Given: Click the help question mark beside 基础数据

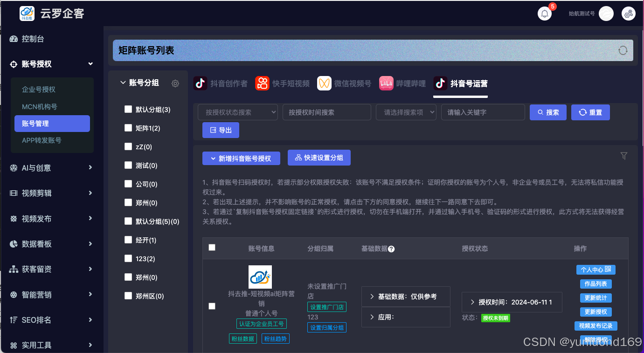Looking at the screenshot, I should (x=391, y=249).
